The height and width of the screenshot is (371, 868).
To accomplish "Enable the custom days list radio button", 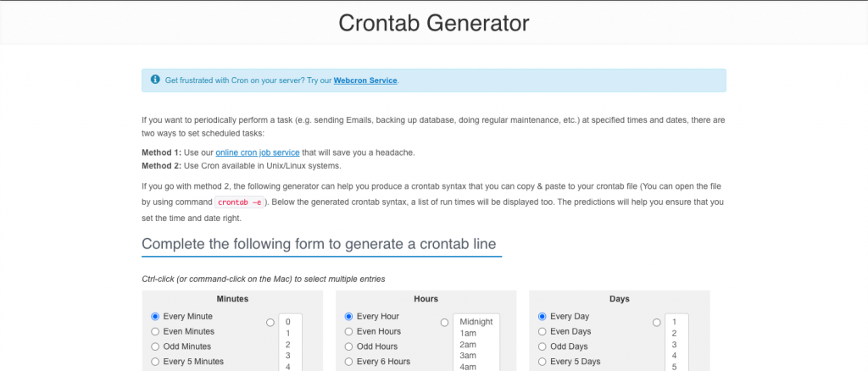I will [657, 323].
